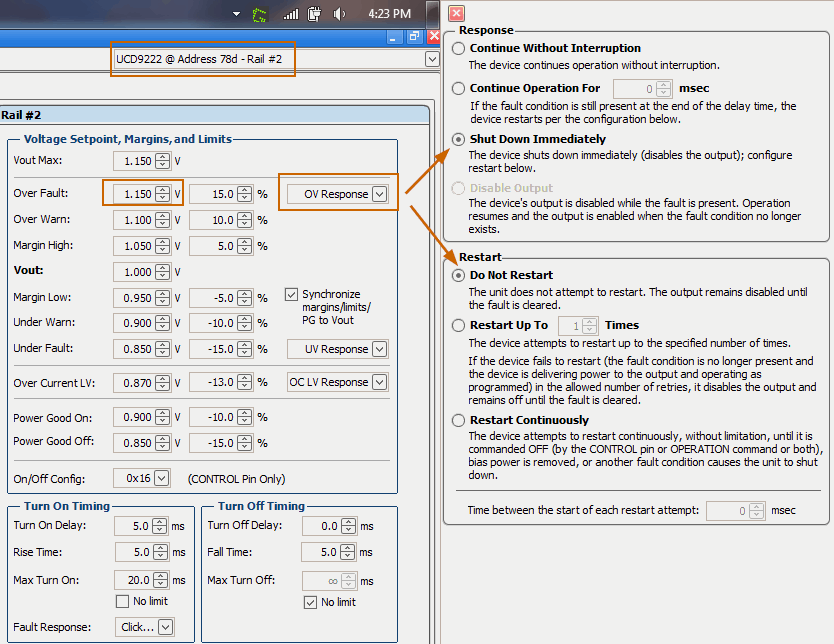834x644 pixels.
Task: Select Do Not Restart
Action: coord(458,275)
